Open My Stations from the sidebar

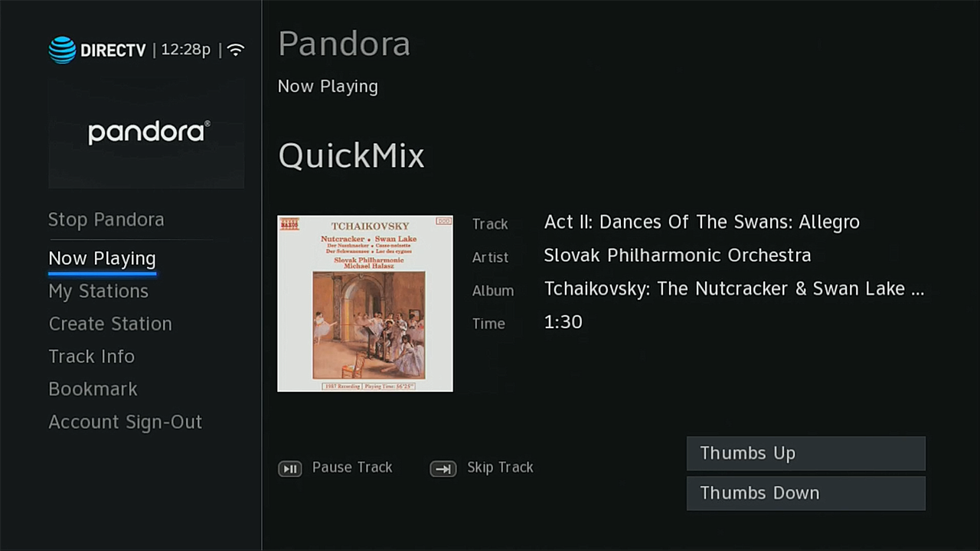point(98,291)
